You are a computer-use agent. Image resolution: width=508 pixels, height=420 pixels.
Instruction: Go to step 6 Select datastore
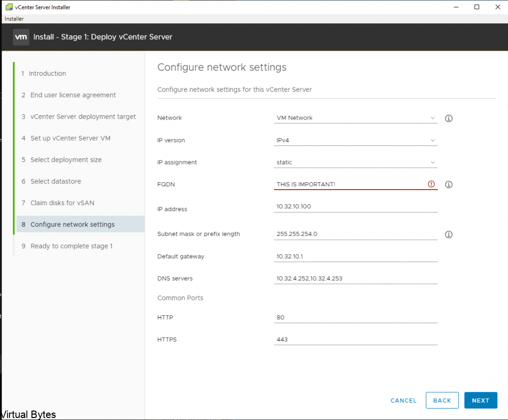[51, 181]
